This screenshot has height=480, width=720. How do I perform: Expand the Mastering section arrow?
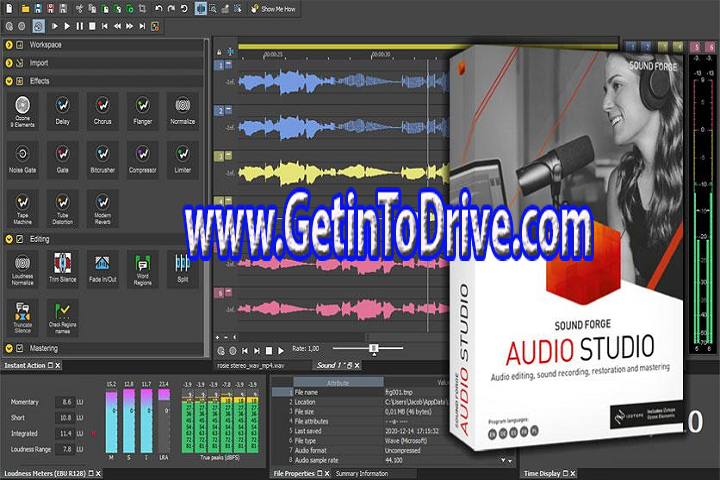[x=9, y=348]
